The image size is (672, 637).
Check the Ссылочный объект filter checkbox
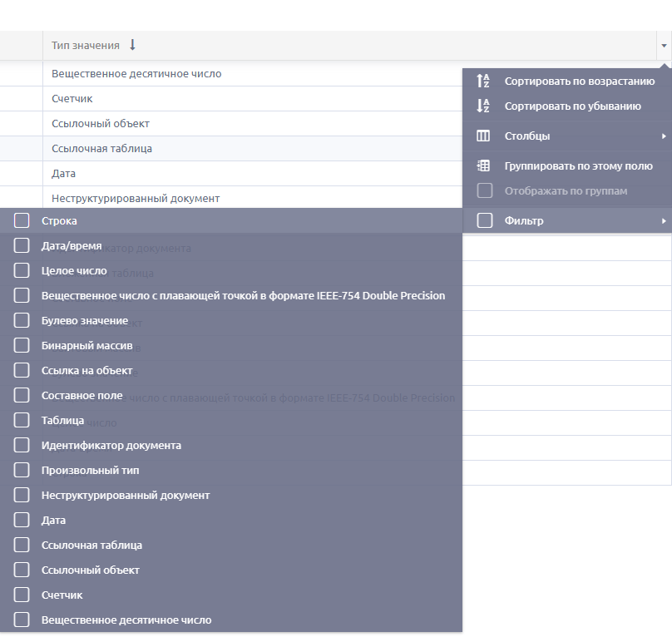click(x=22, y=570)
